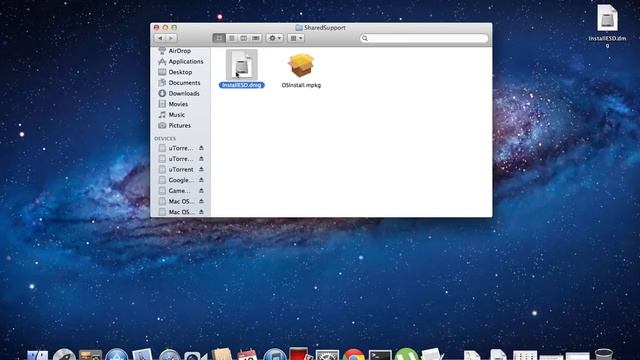
Task: Open Applications from the sidebar
Action: [186, 61]
